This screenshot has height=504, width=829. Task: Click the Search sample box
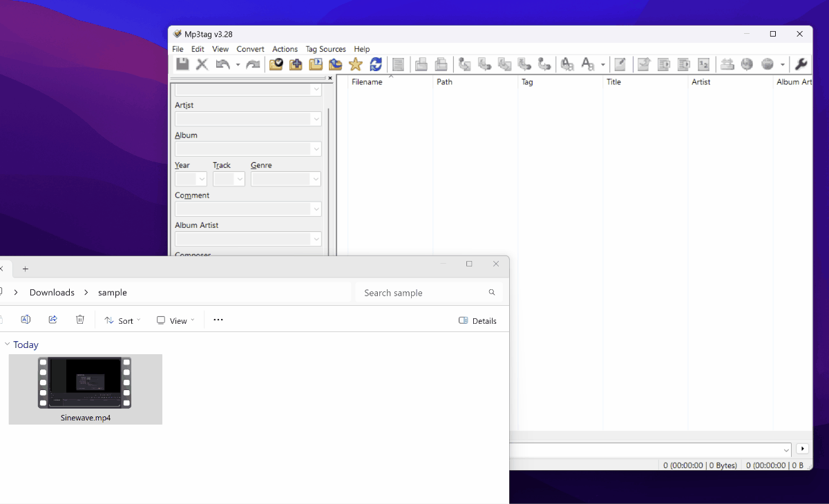tap(428, 293)
